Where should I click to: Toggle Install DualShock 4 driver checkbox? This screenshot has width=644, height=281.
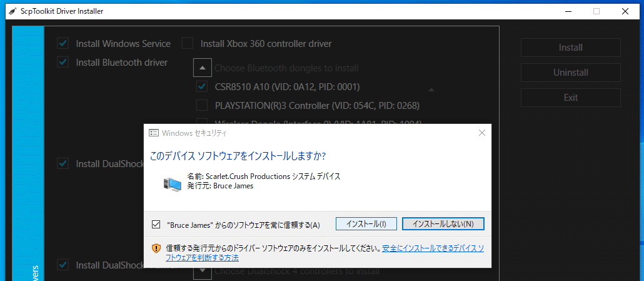click(63, 265)
